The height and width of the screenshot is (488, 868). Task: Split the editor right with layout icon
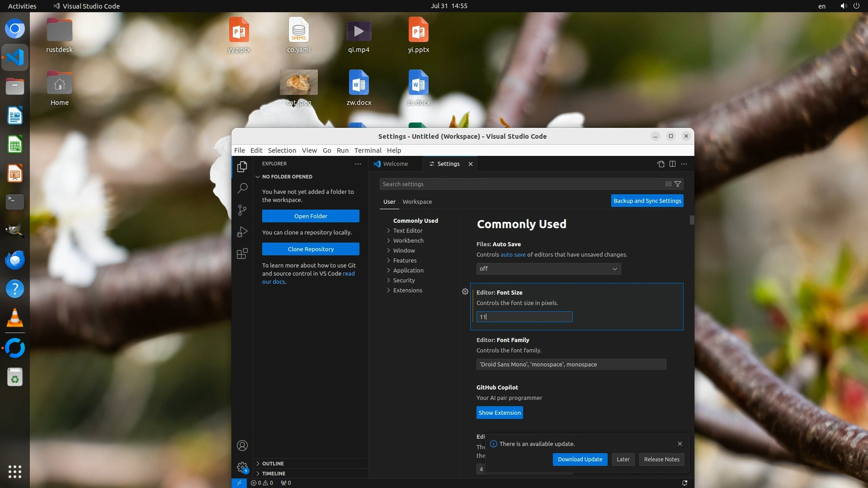click(672, 164)
